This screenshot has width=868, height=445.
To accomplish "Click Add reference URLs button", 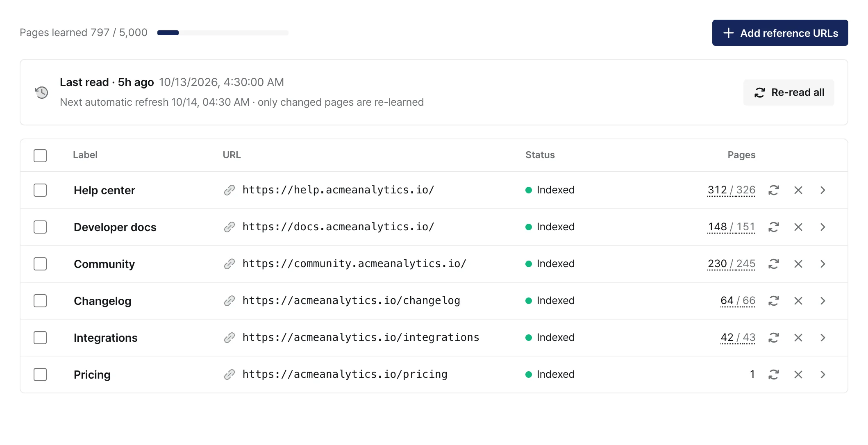I will [x=780, y=33].
